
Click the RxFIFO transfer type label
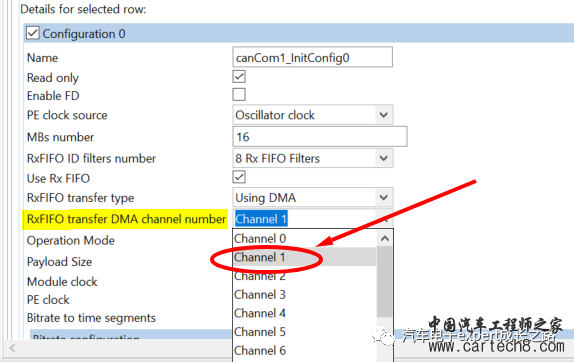point(80,198)
